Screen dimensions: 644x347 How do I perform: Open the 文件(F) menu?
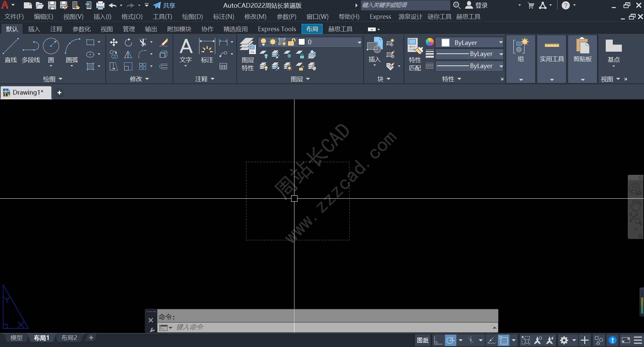tap(14, 17)
